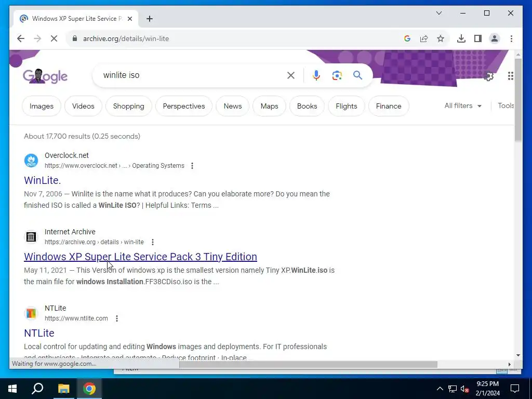Open a new tab with plus button
This screenshot has width=532, height=399.
click(x=150, y=19)
